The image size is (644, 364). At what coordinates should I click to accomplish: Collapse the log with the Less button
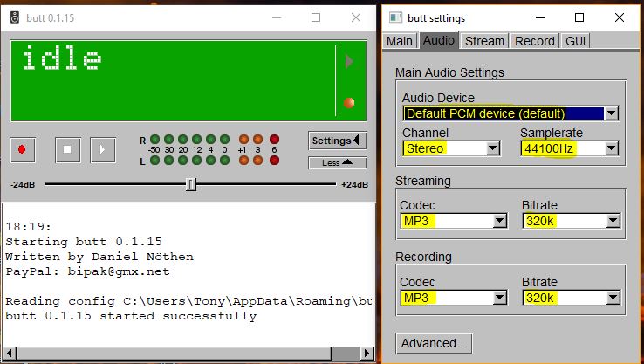(338, 163)
